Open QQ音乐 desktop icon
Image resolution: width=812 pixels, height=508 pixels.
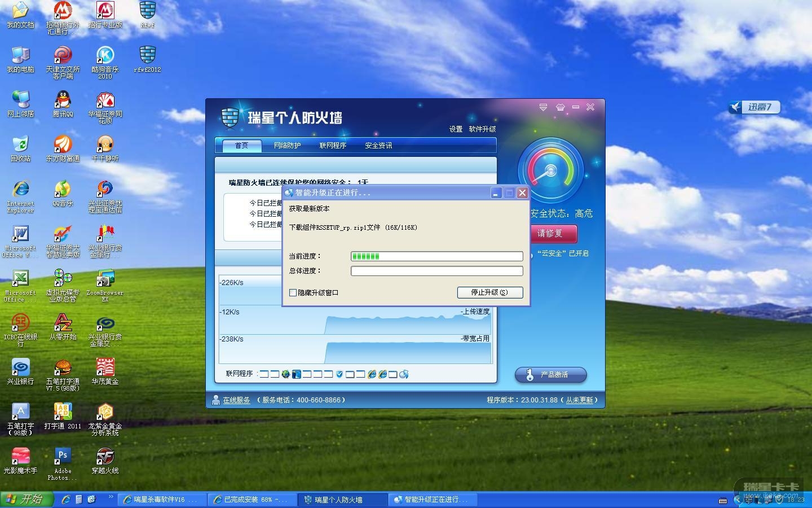tap(63, 194)
